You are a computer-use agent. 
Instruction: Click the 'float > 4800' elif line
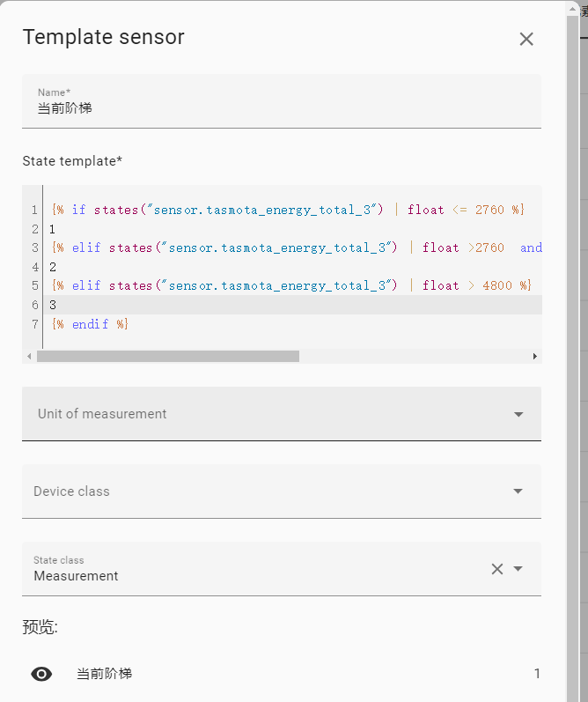click(x=290, y=285)
